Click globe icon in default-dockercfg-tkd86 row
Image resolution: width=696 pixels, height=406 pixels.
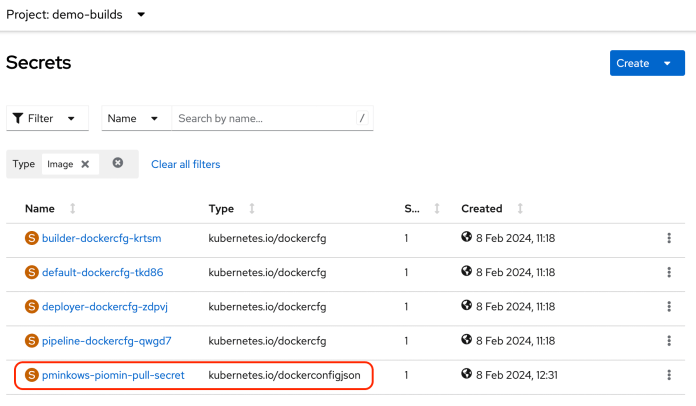467,271
